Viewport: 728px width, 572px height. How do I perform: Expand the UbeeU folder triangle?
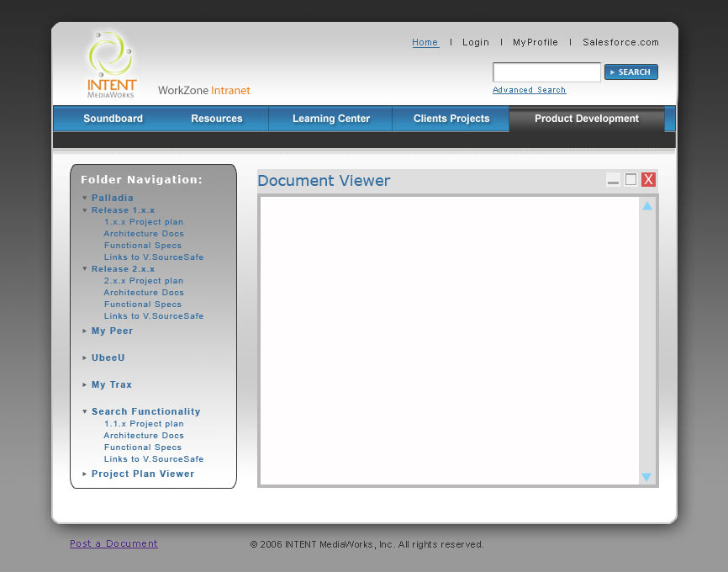(x=85, y=357)
